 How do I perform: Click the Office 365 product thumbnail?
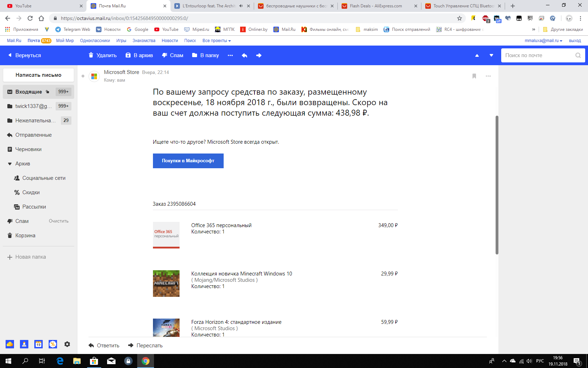[x=166, y=235]
